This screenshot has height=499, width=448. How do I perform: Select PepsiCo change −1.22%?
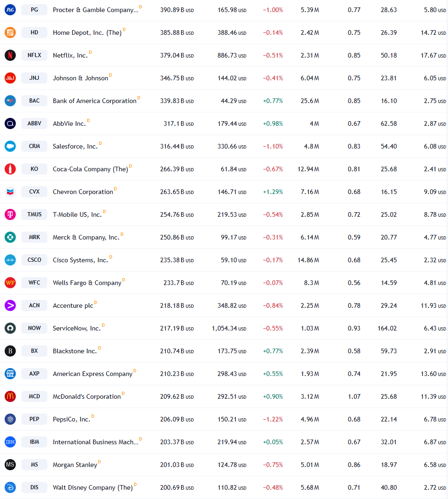click(273, 420)
